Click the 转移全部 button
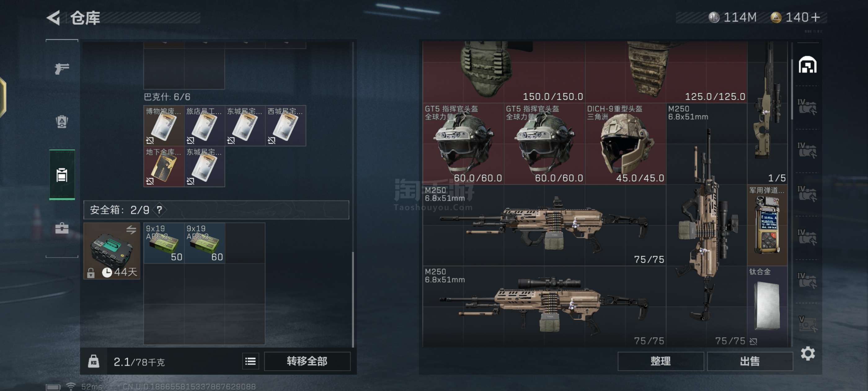This screenshot has width=868, height=391. point(307,361)
